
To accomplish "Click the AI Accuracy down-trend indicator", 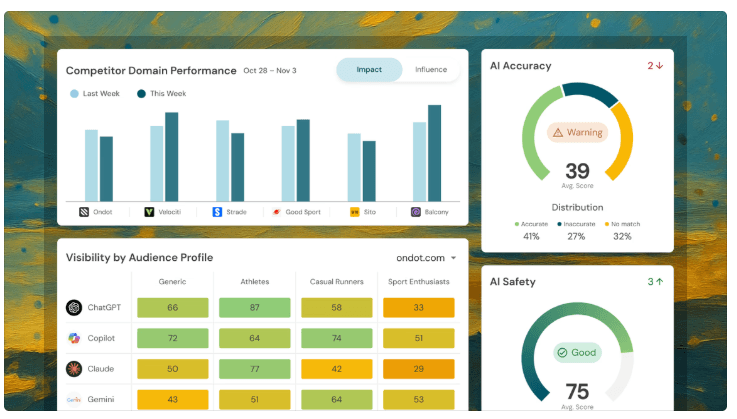I will click(655, 66).
